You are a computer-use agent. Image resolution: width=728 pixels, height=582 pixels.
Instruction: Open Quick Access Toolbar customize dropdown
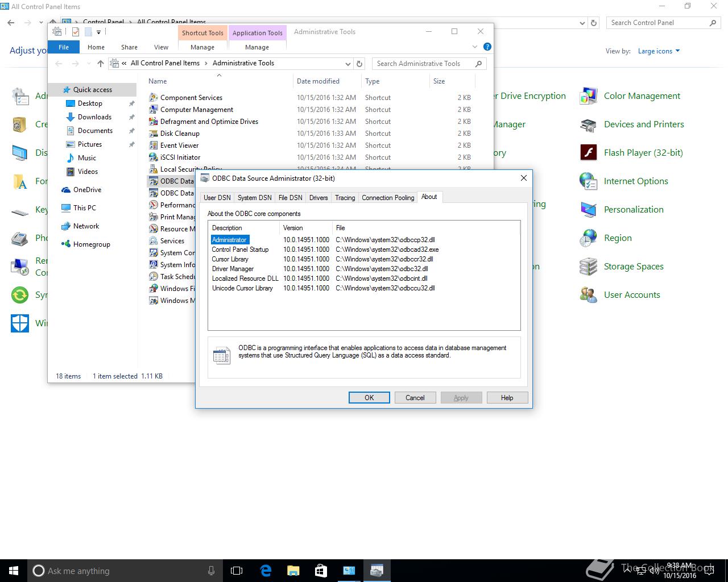[98, 32]
